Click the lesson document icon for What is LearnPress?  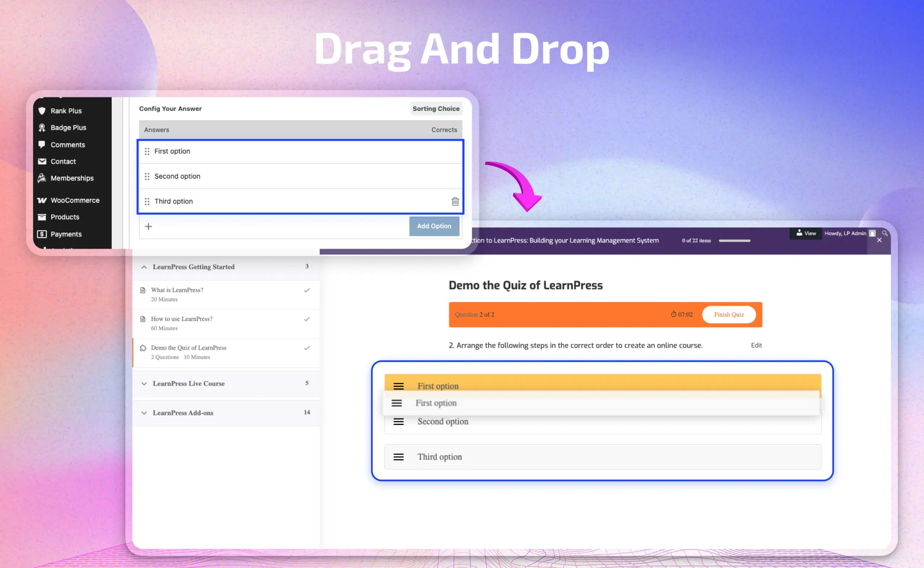[143, 290]
